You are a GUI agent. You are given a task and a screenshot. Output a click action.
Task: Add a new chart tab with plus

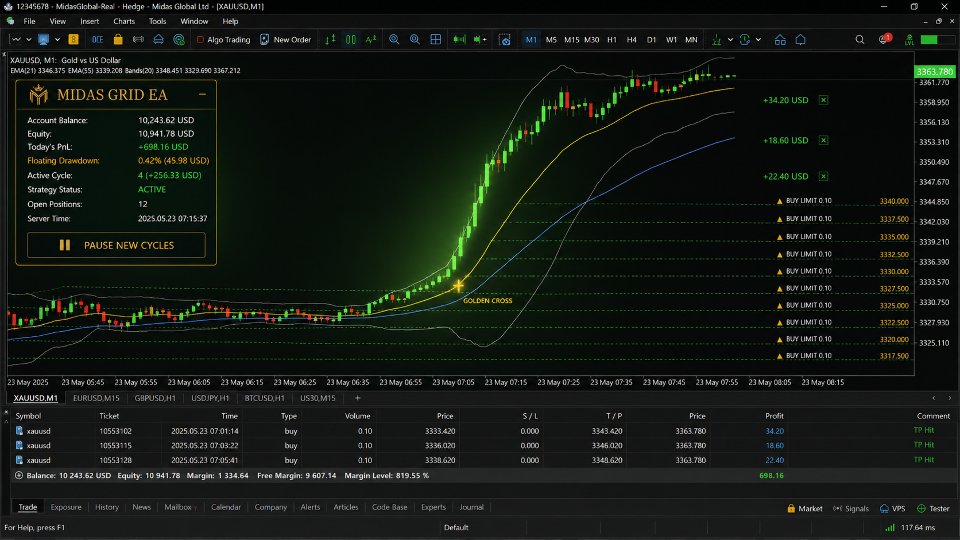pos(358,398)
